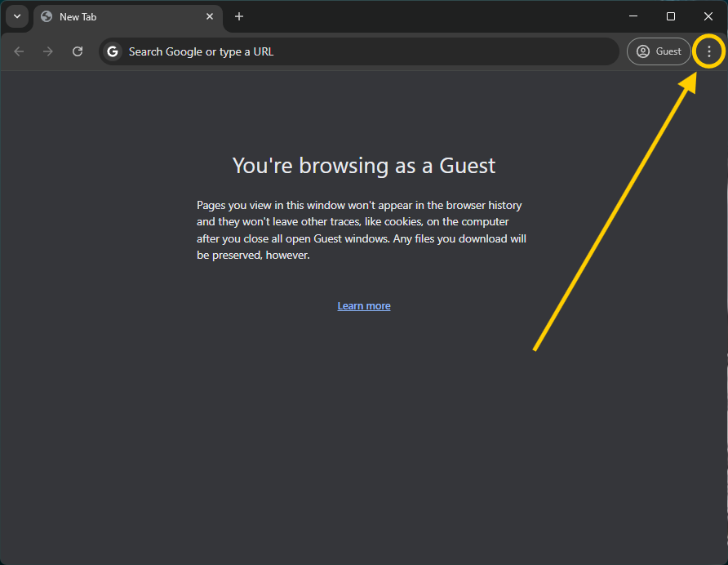Image resolution: width=728 pixels, height=565 pixels.
Task: Close the Chrome browser window
Action: [x=708, y=16]
